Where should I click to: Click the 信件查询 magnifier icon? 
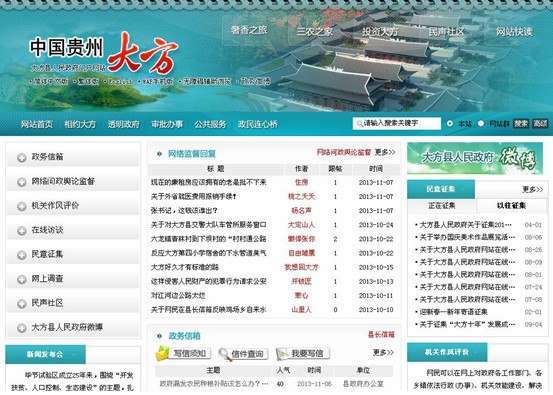tap(225, 354)
